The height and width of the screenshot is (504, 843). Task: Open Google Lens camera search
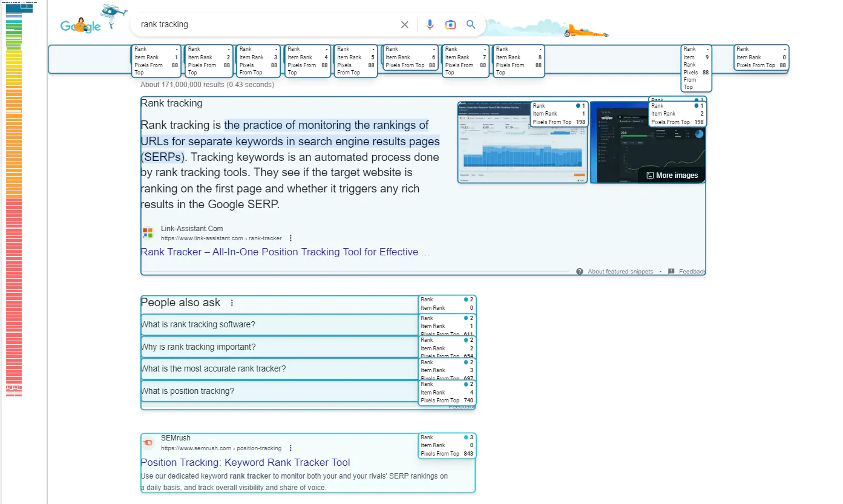[450, 25]
